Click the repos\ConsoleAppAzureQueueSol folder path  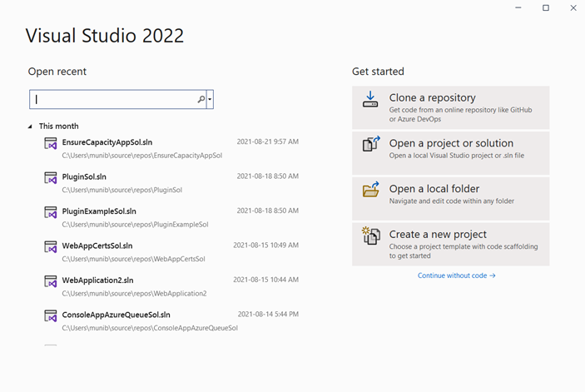[150, 328]
